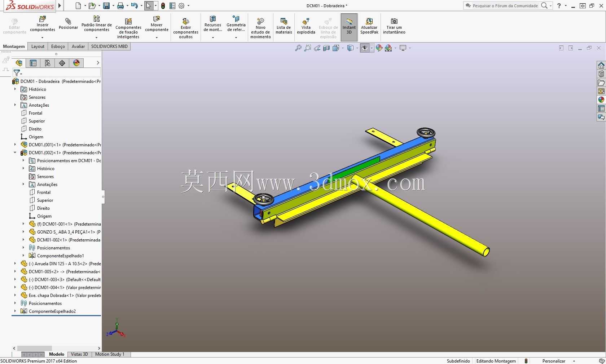This screenshot has height=364, width=606.
Task: Open Componentes de fixação inteligentes
Action: pyautogui.click(x=128, y=28)
